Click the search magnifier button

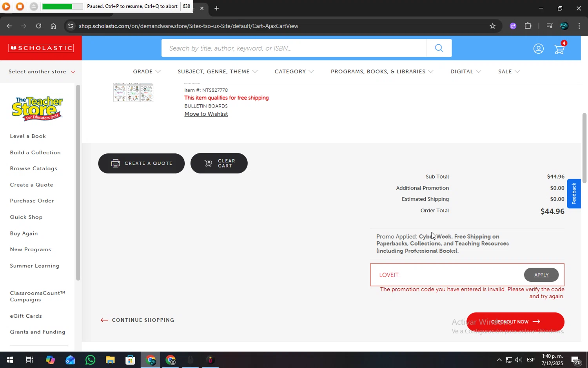(439, 48)
